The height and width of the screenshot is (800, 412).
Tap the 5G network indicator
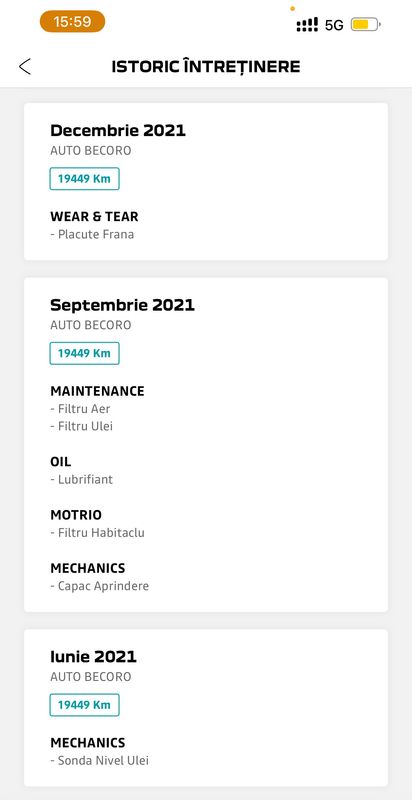334,25
